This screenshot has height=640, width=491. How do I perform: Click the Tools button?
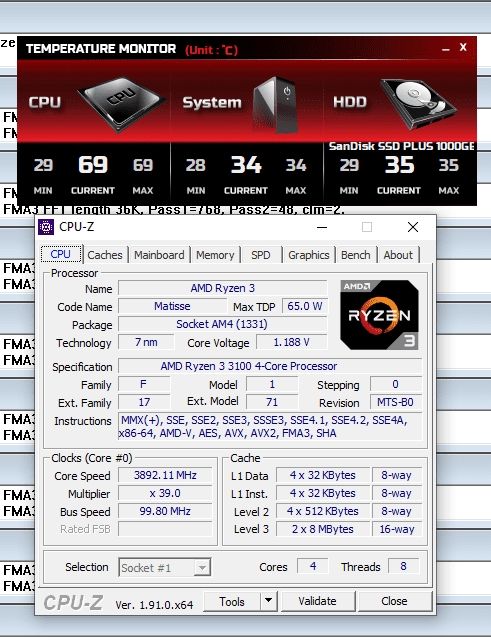tap(232, 601)
